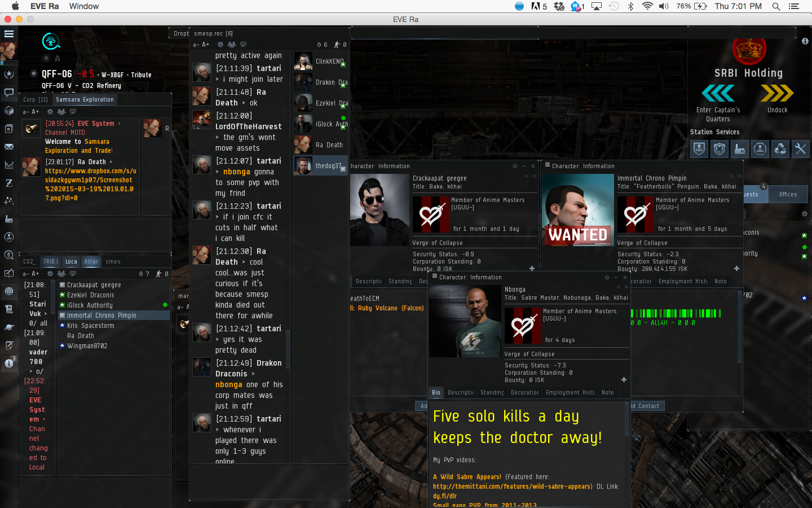Open Spotlight search in macOS menu bar

tap(776, 6)
